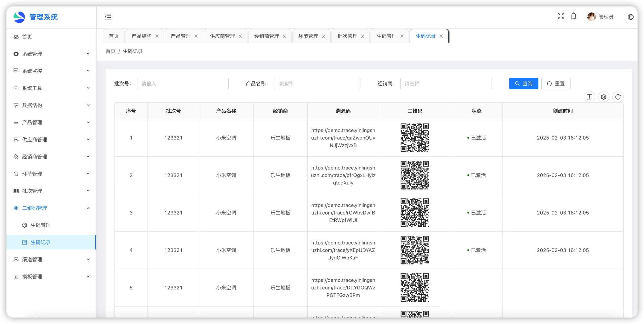
Task: Open the 产品名称 select dropdown
Action: point(317,84)
